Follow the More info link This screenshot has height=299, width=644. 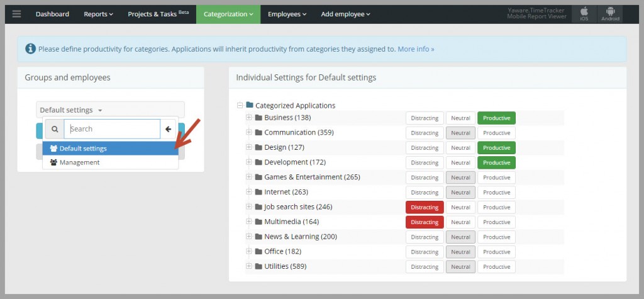pos(416,49)
